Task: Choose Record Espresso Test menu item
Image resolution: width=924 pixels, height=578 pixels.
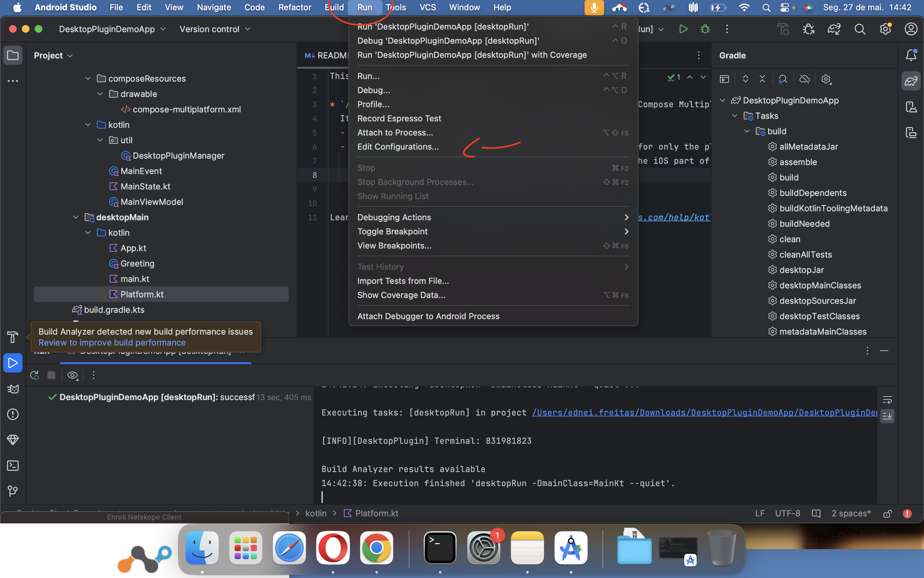Action: 493,118
